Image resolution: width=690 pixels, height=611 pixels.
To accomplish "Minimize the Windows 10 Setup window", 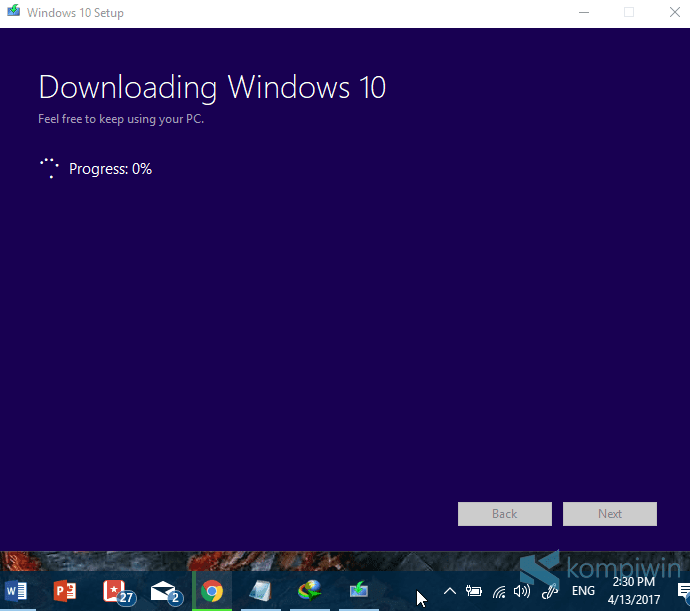I will coord(584,12).
